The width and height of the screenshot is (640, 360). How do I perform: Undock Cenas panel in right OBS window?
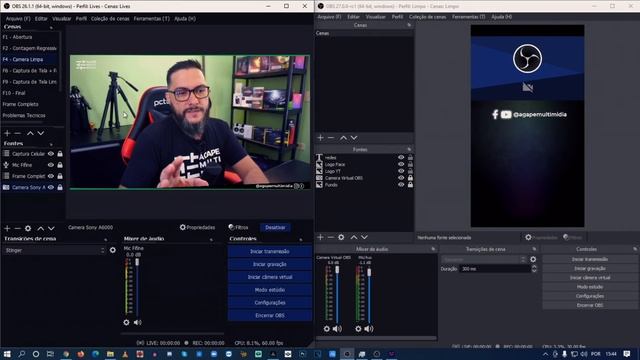409,25
